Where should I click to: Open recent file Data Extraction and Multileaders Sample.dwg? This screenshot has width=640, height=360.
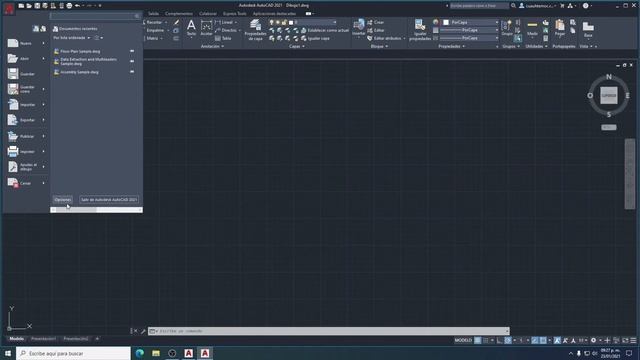click(88, 61)
